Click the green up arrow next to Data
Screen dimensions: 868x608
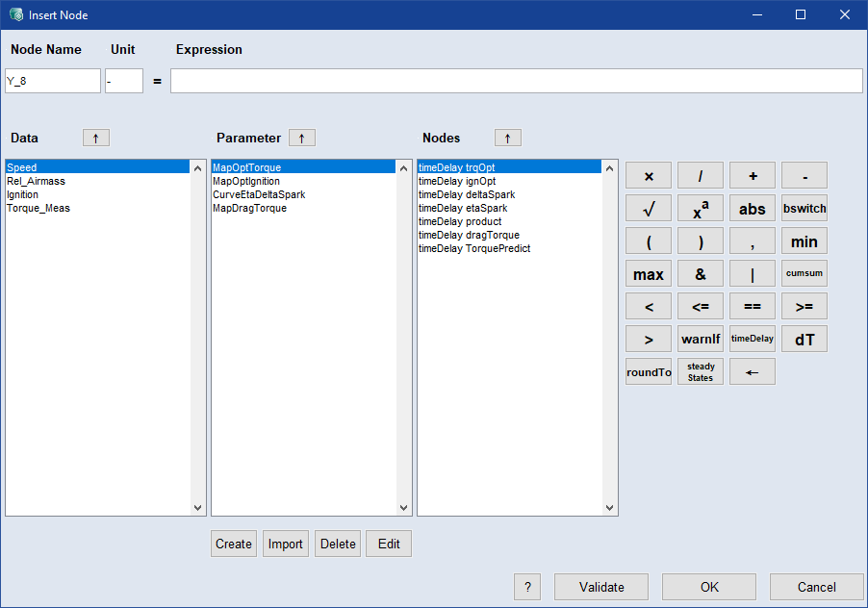pyautogui.click(x=96, y=138)
